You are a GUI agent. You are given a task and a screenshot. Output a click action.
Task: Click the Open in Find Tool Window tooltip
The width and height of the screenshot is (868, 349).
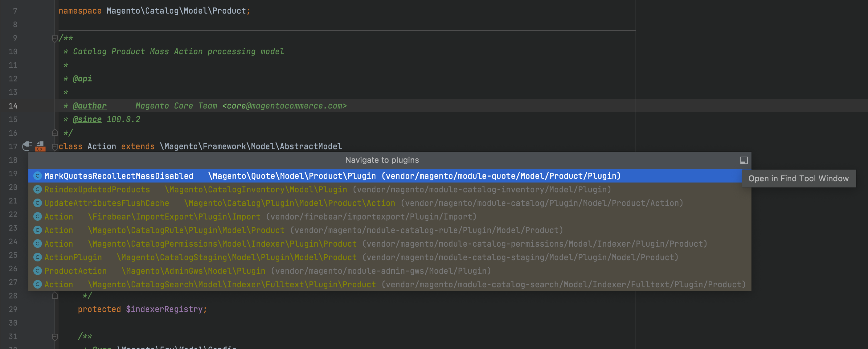(799, 179)
